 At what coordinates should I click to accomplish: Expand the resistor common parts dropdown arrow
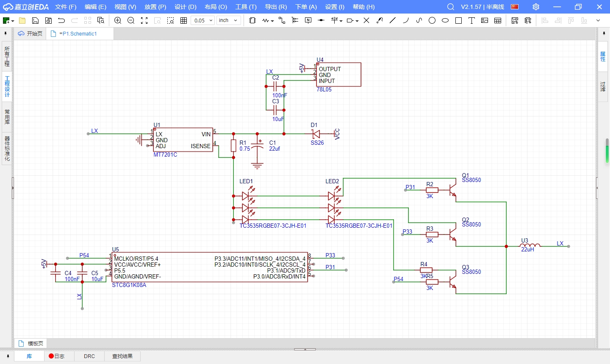(272, 21)
